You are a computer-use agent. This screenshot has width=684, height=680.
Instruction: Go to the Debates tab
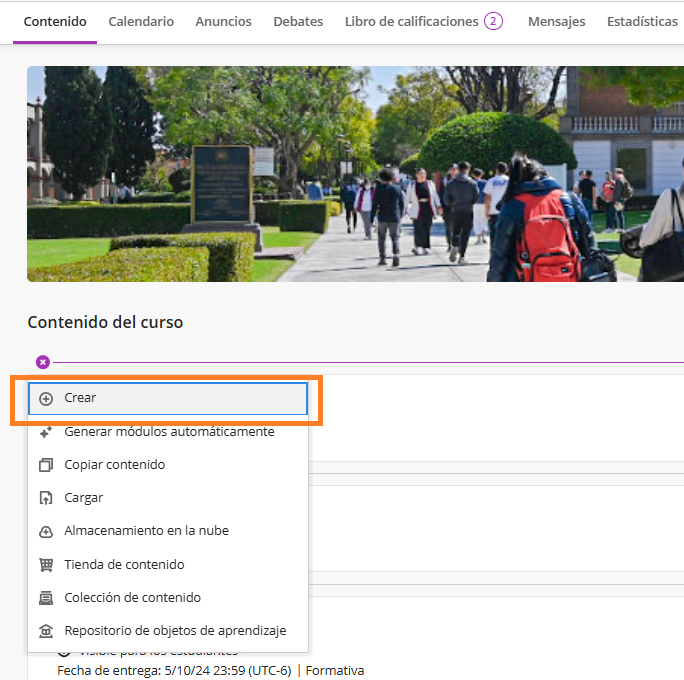pos(298,22)
